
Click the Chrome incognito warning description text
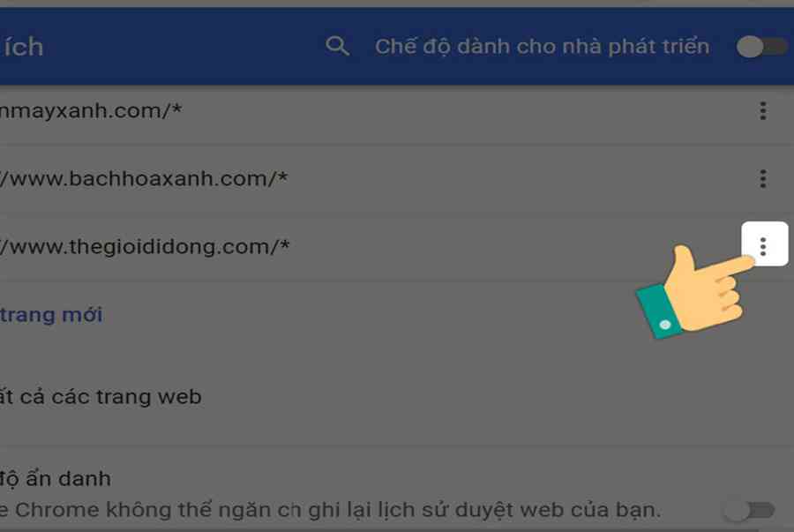tap(330, 510)
